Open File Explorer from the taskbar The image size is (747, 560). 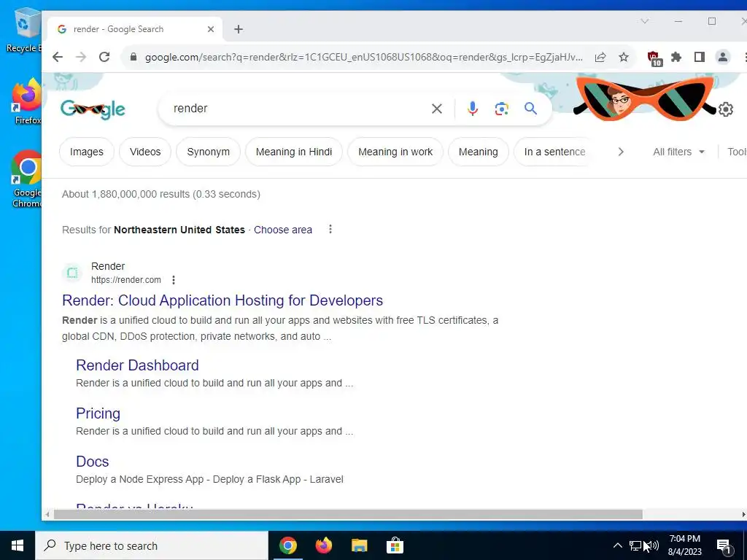(359, 545)
